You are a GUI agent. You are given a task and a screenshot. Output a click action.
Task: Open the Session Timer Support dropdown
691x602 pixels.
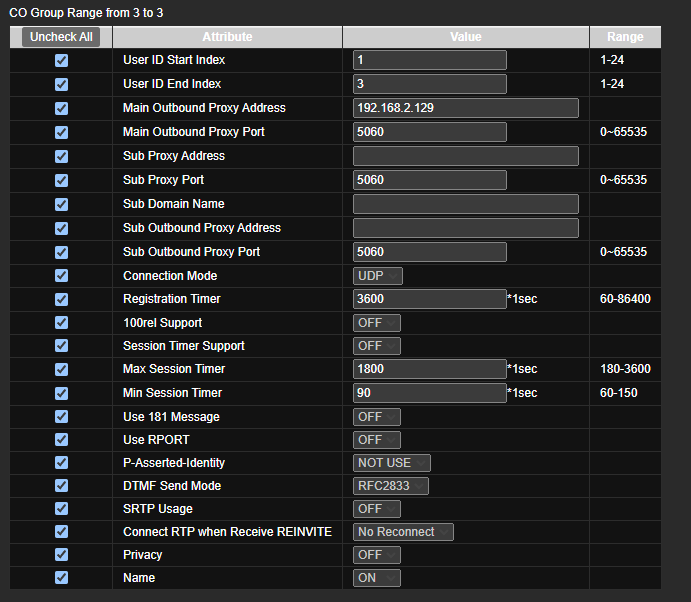click(x=377, y=346)
